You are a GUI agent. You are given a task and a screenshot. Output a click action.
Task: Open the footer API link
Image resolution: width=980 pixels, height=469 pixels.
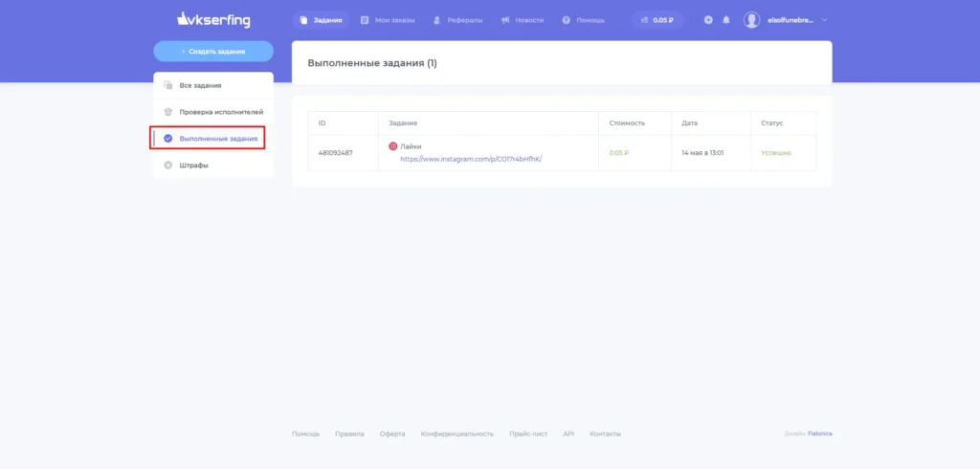pos(568,434)
